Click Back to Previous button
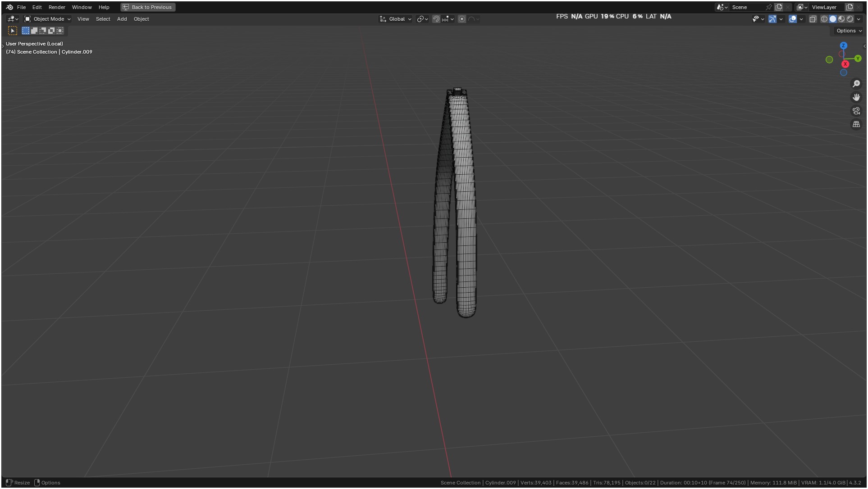868x489 pixels. 148,7
